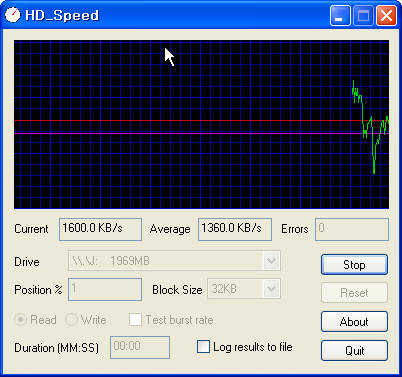This screenshot has width=402, height=377.
Task: Expand the Block Size dropdown arrow
Action: pos(271,289)
